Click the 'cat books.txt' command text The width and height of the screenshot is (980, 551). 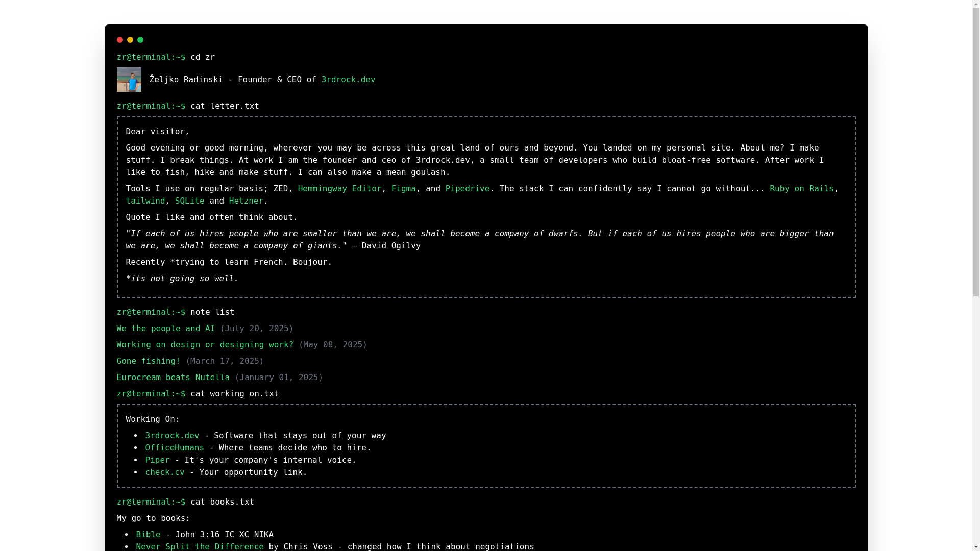(222, 502)
